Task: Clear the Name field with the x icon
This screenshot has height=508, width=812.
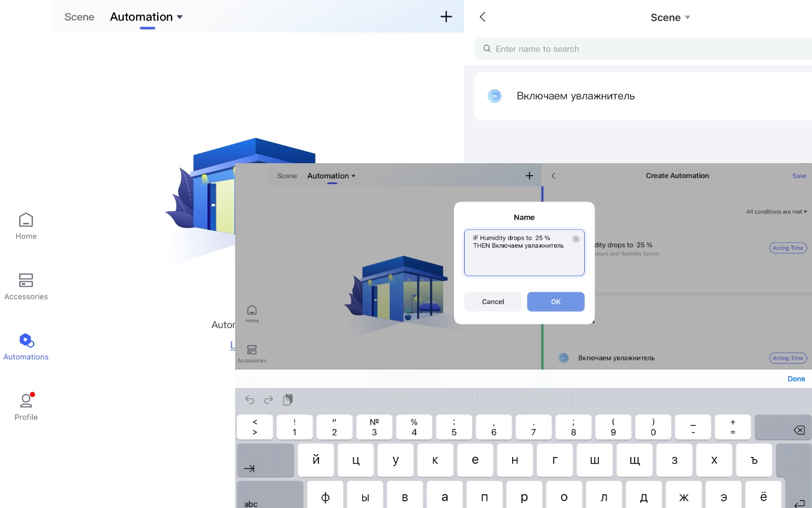Action: tap(576, 239)
